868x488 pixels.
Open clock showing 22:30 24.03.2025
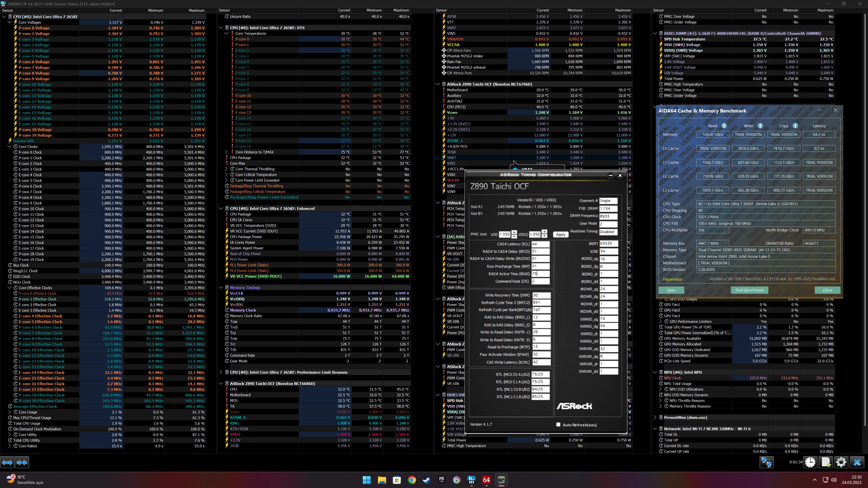(x=852, y=480)
